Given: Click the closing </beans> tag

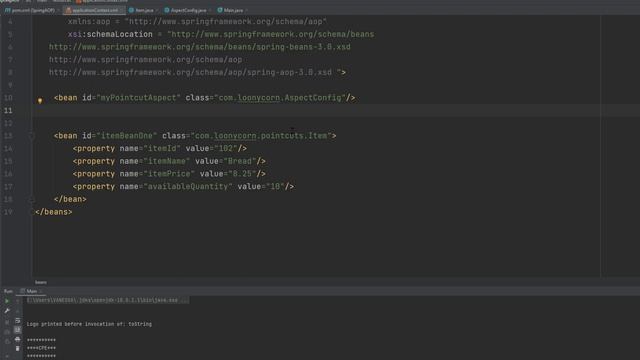Looking at the screenshot, I should tap(53, 212).
